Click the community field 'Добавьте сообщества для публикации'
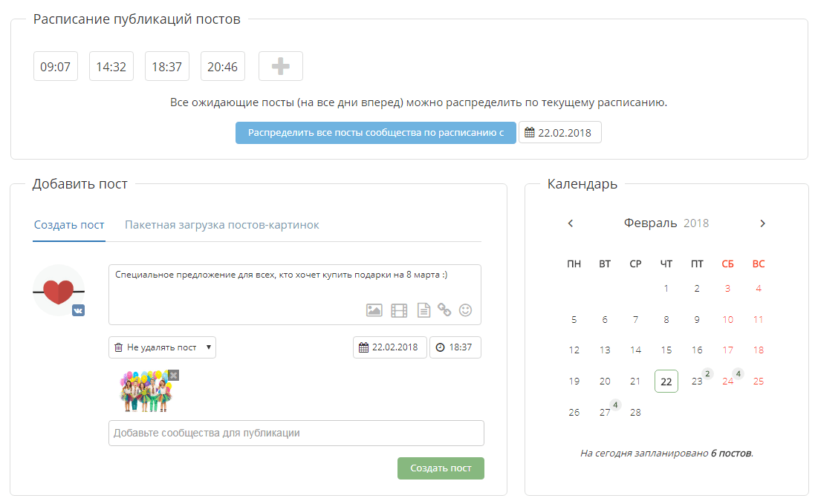This screenshot has width=818, height=504. pyautogui.click(x=296, y=433)
